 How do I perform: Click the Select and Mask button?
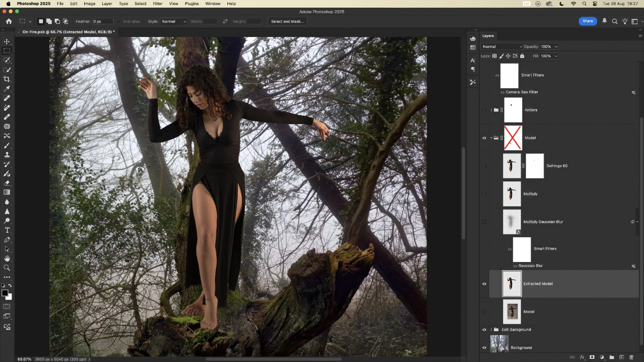[x=287, y=21]
